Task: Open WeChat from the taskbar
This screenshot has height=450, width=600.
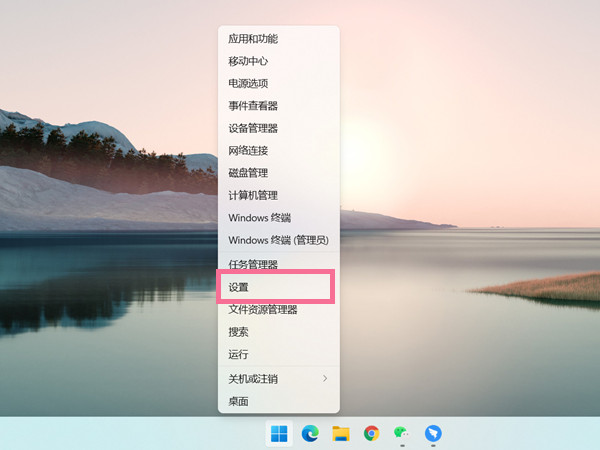Action: coord(402,433)
